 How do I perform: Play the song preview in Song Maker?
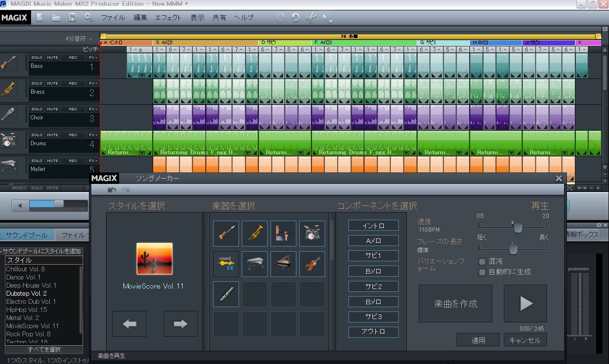(x=525, y=304)
